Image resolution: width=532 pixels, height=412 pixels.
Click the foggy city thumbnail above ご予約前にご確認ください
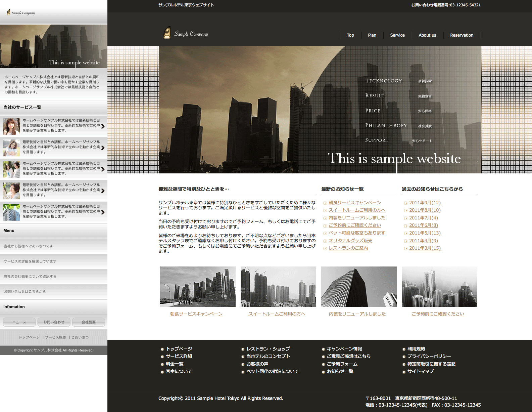439,287
